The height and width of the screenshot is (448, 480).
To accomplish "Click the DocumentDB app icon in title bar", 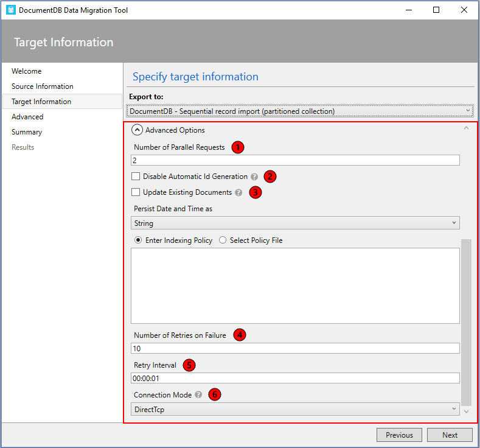I will tap(11, 10).
